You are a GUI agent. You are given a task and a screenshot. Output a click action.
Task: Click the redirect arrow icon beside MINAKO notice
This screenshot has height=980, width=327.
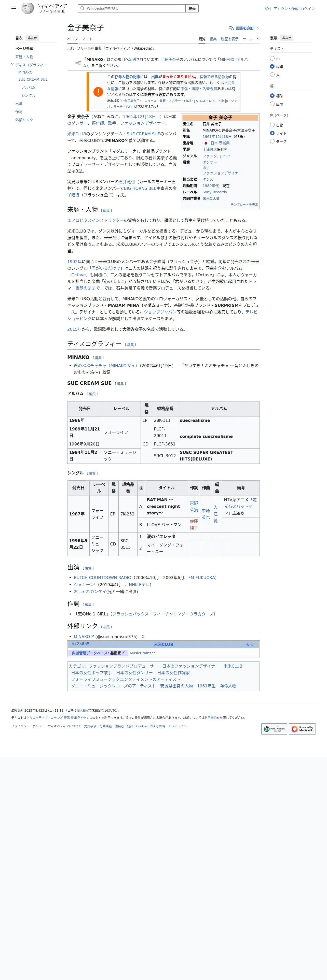(x=78, y=63)
